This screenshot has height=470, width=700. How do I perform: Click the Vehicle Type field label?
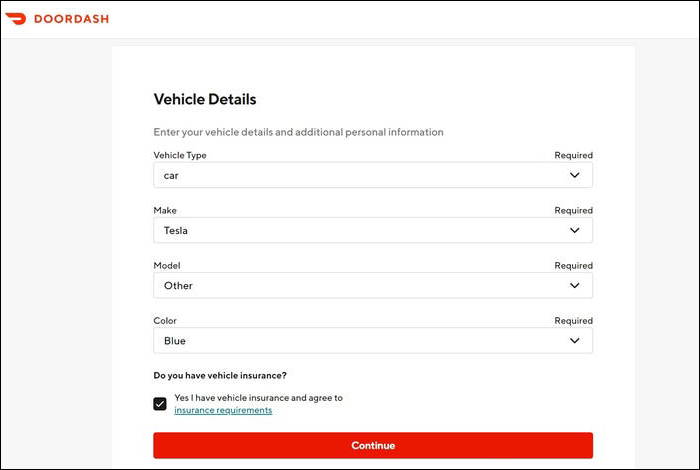180,155
